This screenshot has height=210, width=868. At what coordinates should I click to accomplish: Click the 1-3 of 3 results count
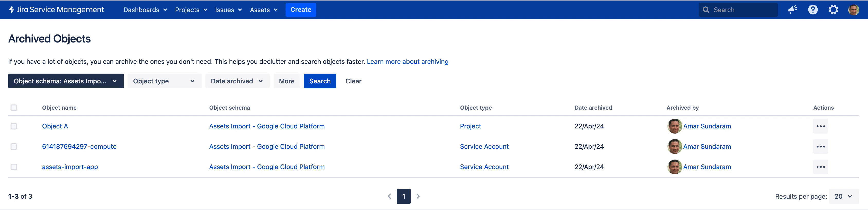[x=20, y=197]
